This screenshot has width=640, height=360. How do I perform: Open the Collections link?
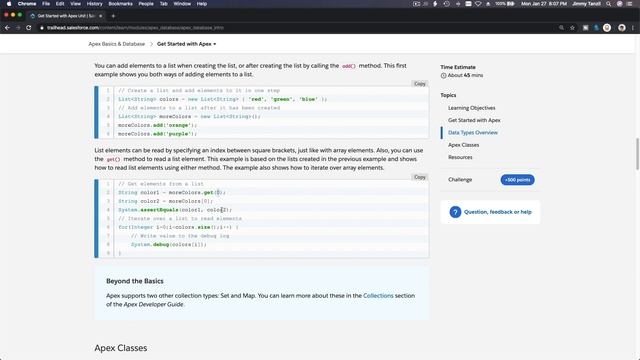[378, 296]
